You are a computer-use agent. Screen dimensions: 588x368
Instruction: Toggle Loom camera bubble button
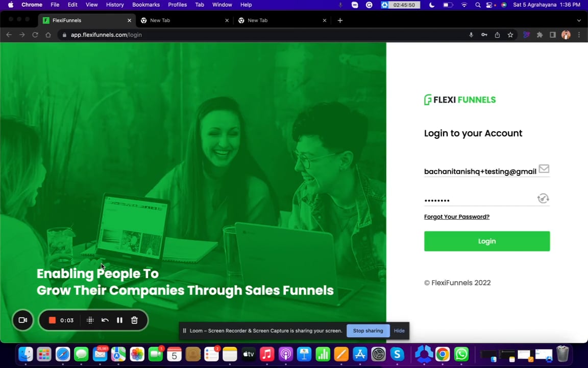(23, 320)
